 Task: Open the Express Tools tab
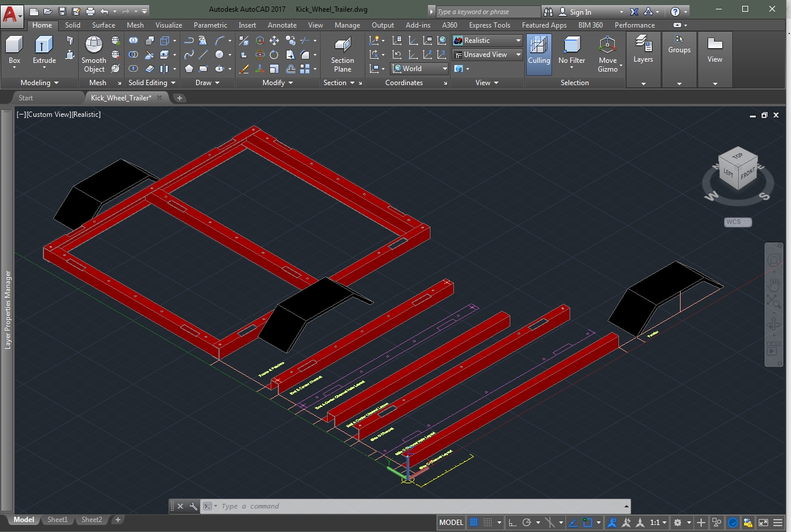489,25
